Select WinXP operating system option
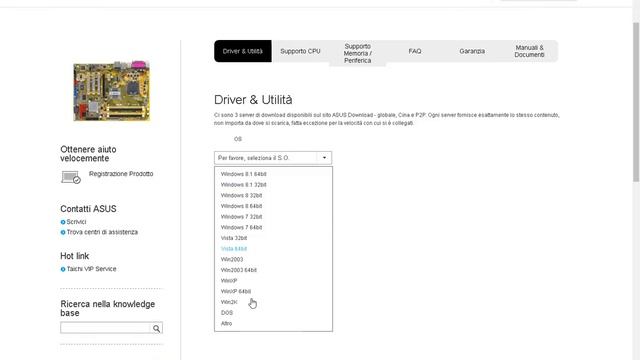Screen dimensions: 640x360 point(229,280)
